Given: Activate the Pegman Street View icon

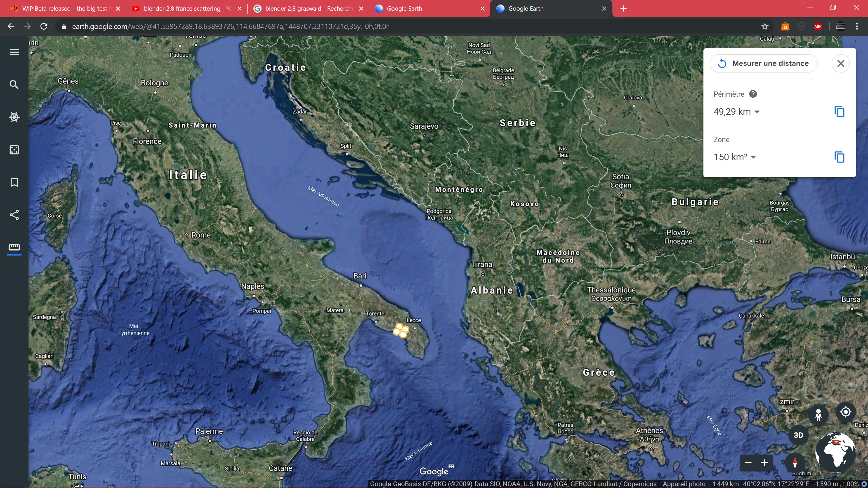Looking at the screenshot, I should click(818, 415).
